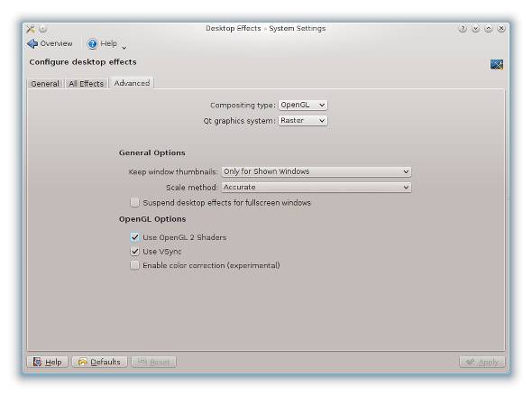Viewport: 532px width, 396px height.
Task: Click the Apply button
Action: click(x=482, y=362)
